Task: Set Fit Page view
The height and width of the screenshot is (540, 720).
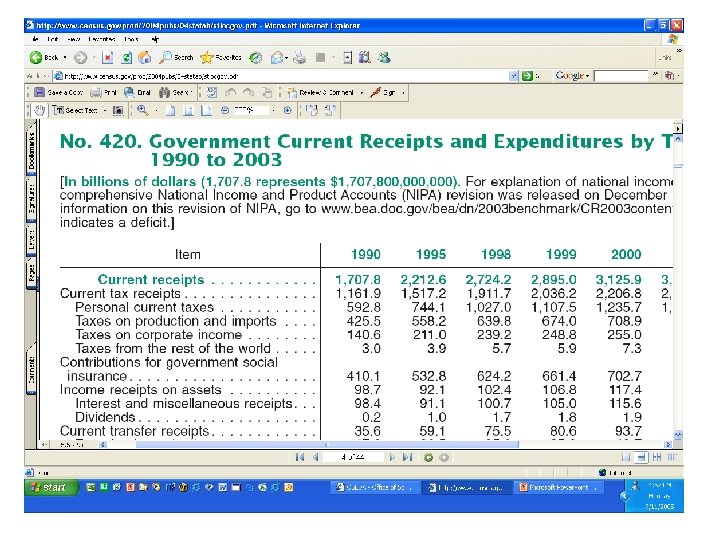Action: pos(188,110)
